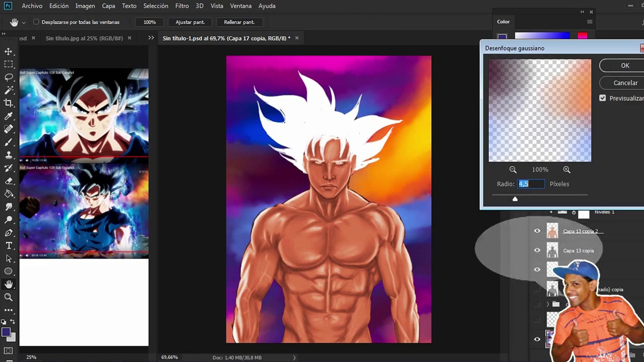Select the Move tool

[8, 52]
